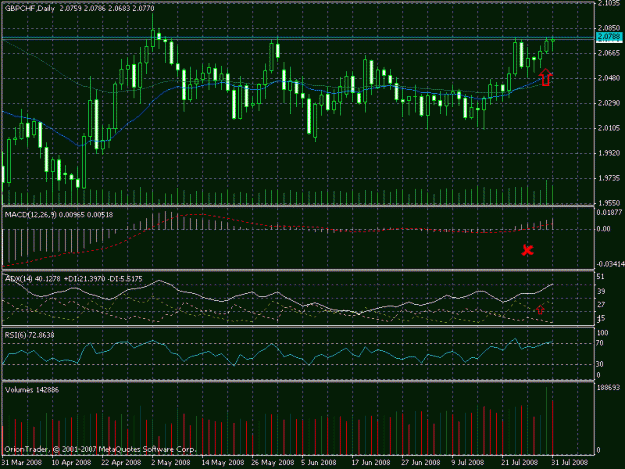Select the highlighted 2.0788 current price tag
Viewport: 625px width, 469px height.
[609, 37]
